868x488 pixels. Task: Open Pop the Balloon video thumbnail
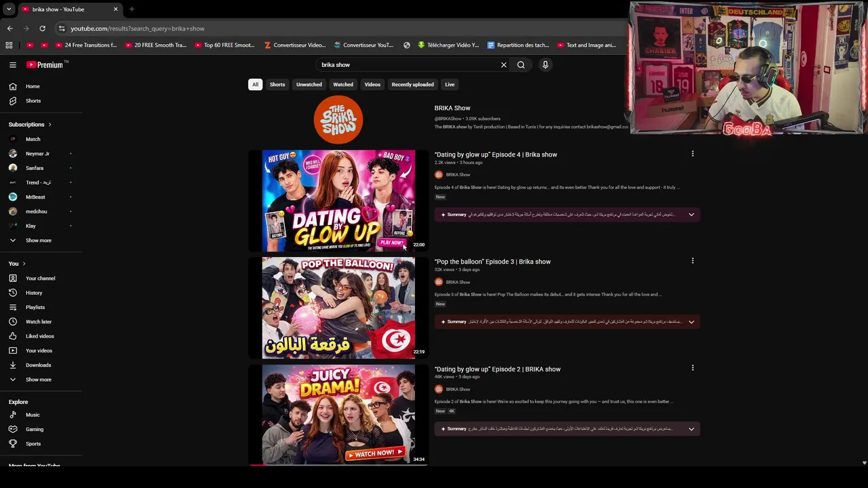tap(338, 308)
